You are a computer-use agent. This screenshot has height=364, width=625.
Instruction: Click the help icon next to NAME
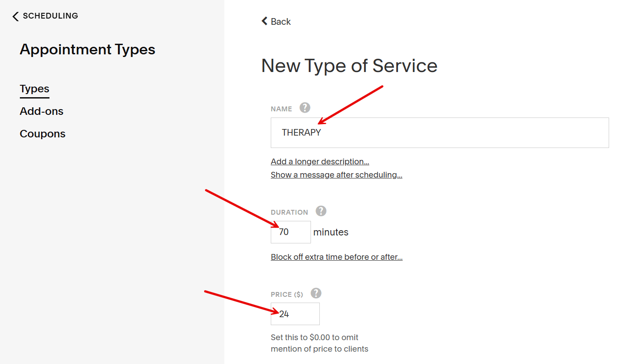click(305, 108)
